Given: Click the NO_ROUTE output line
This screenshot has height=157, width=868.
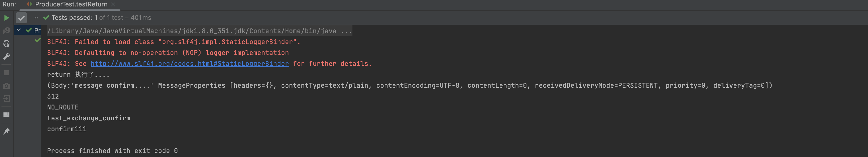Looking at the screenshot, I should point(63,107).
